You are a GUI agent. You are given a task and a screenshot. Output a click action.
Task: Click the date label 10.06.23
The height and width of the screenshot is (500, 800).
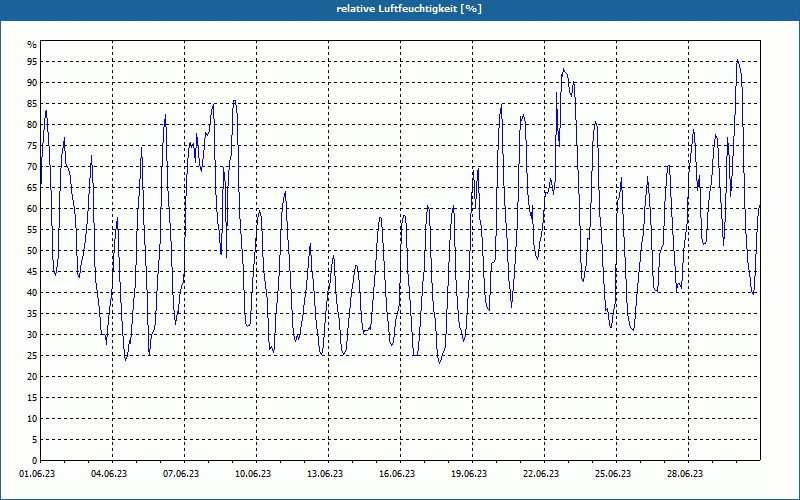[x=253, y=474]
